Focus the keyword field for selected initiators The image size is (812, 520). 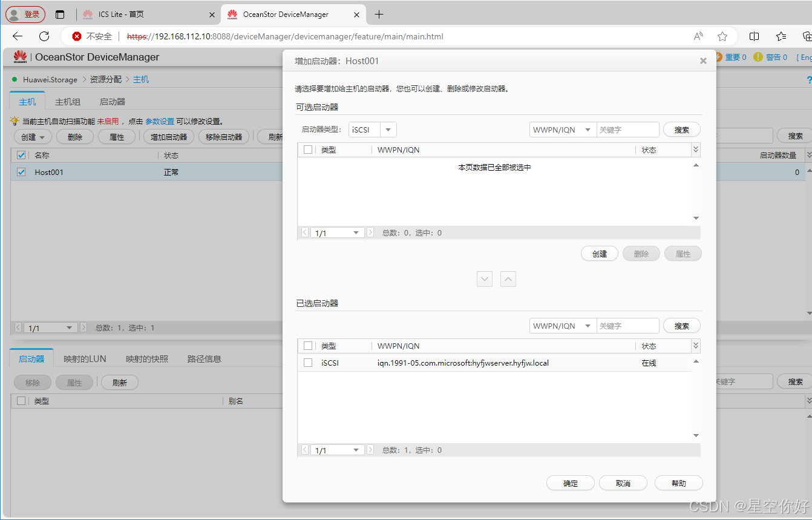pyautogui.click(x=627, y=326)
